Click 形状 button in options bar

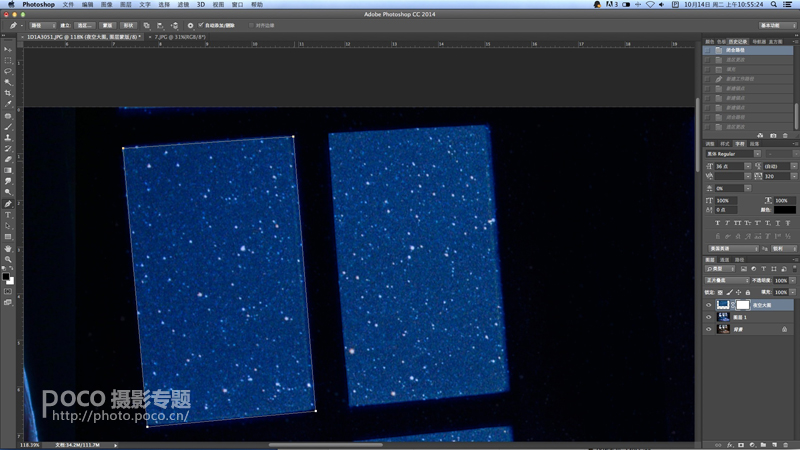tap(128, 25)
